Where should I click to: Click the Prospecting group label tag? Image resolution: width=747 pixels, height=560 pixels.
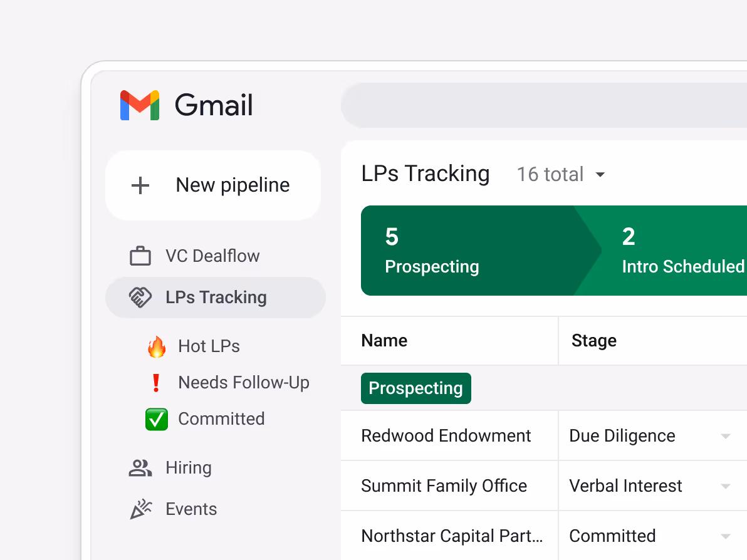[x=416, y=388]
